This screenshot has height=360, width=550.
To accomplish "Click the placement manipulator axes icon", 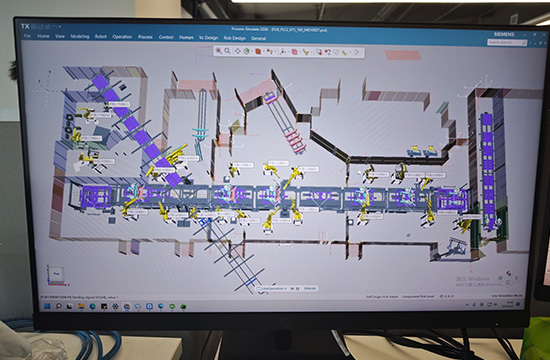I will (x=283, y=52).
